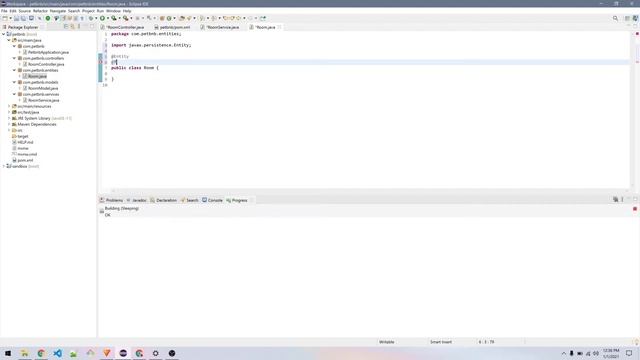The height and width of the screenshot is (360, 640).
Task: Click the volume icon in system tray
Action: pos(596,353)
